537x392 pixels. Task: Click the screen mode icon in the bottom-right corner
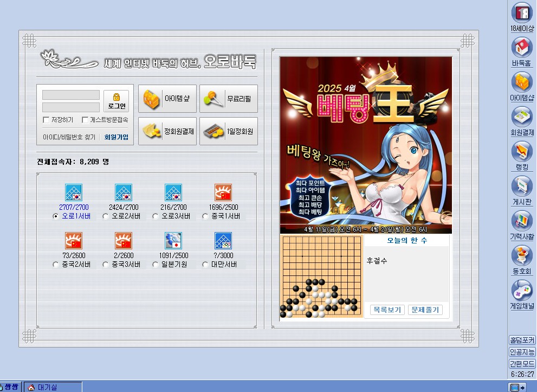(x=517, y=388)
